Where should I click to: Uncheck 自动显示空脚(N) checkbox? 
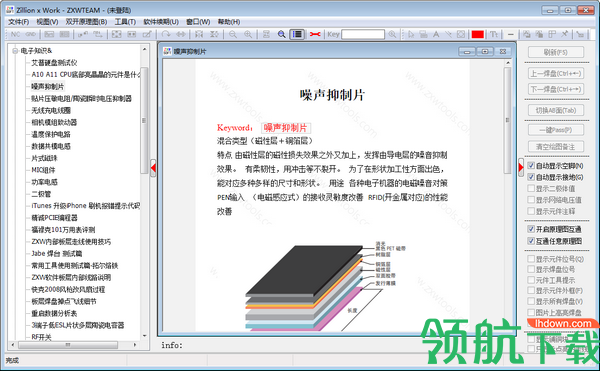[531, 166]
